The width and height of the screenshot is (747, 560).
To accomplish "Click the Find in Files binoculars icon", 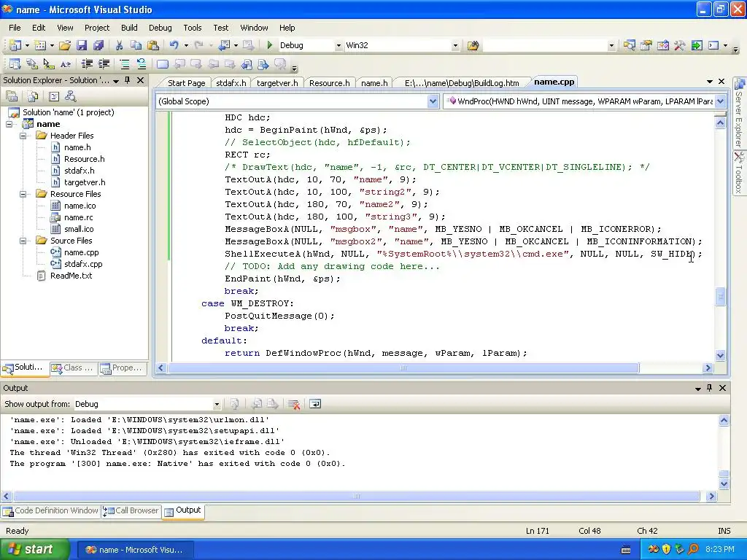I will (x=473, y=45).
